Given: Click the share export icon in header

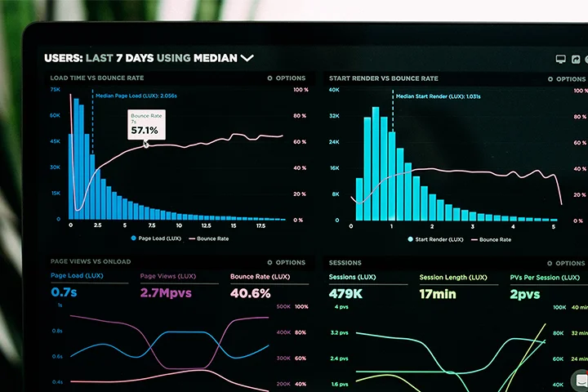Looking at the screenshot, I should tap(576, 60).
